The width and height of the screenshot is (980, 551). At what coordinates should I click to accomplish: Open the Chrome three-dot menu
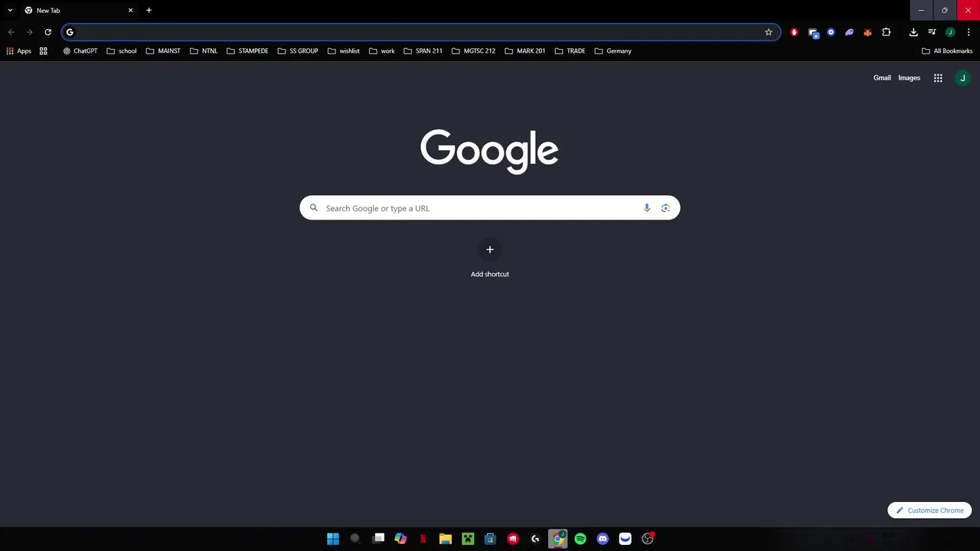[969, 32]
